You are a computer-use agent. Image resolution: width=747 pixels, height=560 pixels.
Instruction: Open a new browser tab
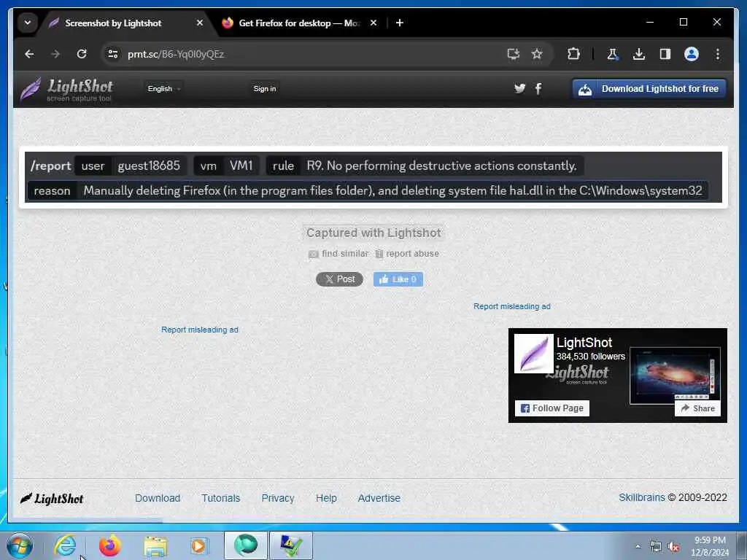coord(400,23)
